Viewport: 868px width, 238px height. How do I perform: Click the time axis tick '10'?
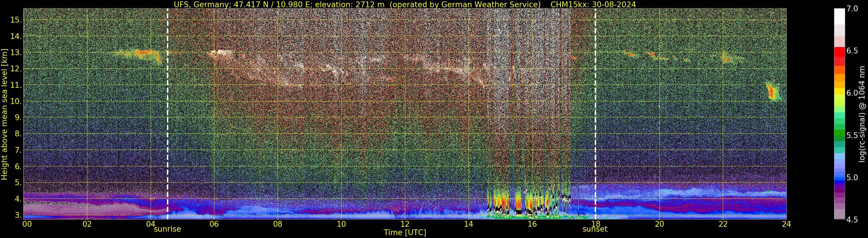click(x=341, y=224)
